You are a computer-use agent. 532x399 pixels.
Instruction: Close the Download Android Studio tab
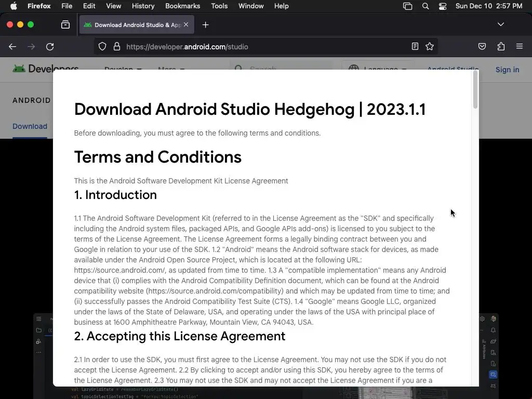[186, 24]
